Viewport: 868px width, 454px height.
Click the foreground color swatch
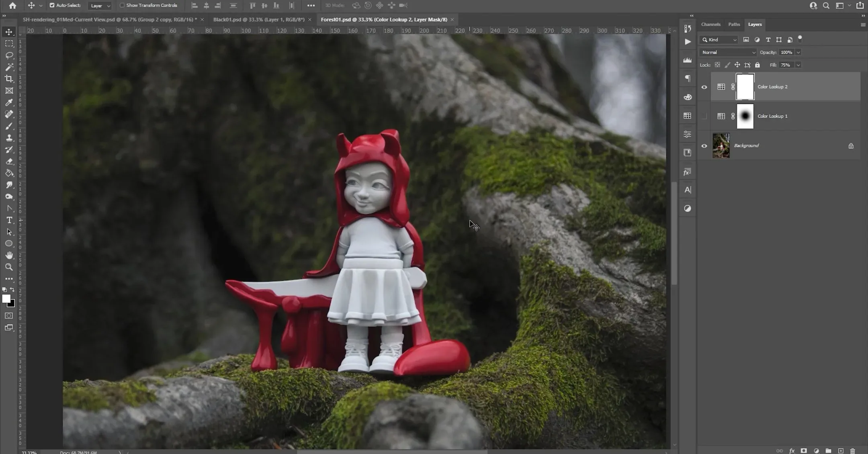(x=6, y=299)
